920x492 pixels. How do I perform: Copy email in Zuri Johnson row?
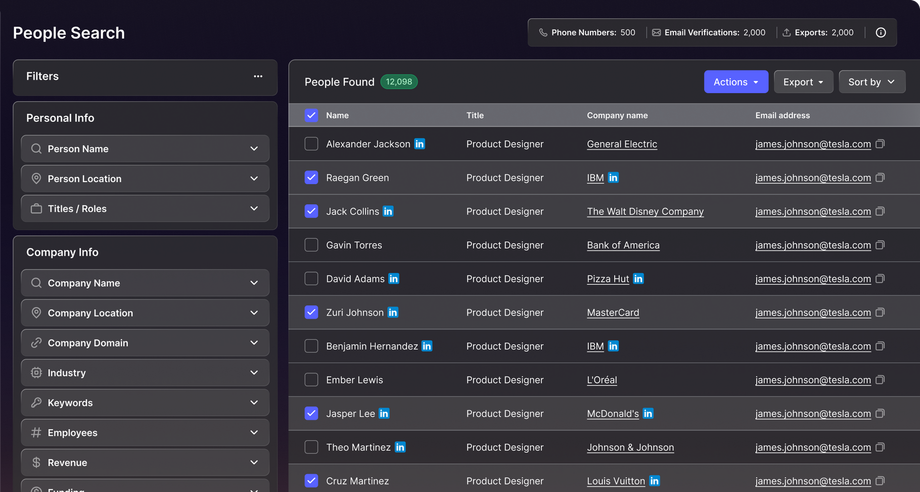coord(880,313)
